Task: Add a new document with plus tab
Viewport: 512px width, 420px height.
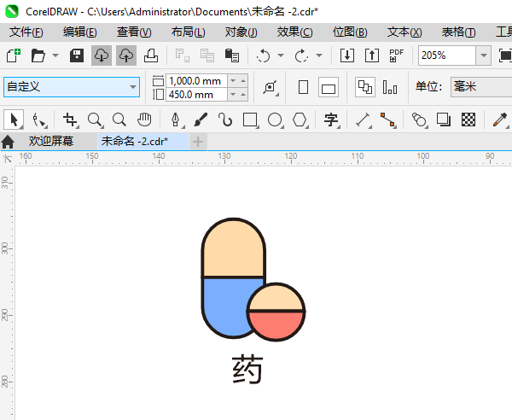Action: [x=198, y=142]
